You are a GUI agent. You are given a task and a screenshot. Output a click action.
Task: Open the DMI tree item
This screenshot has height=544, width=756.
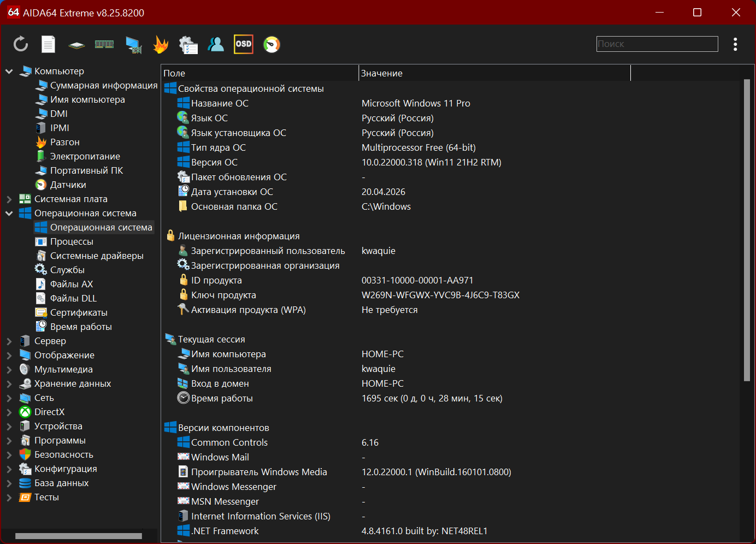51,114
